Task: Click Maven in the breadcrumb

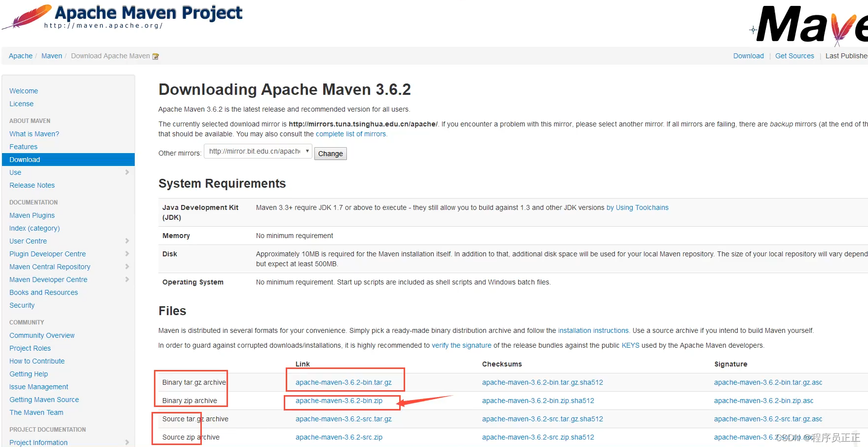Action: pos(52,56)
